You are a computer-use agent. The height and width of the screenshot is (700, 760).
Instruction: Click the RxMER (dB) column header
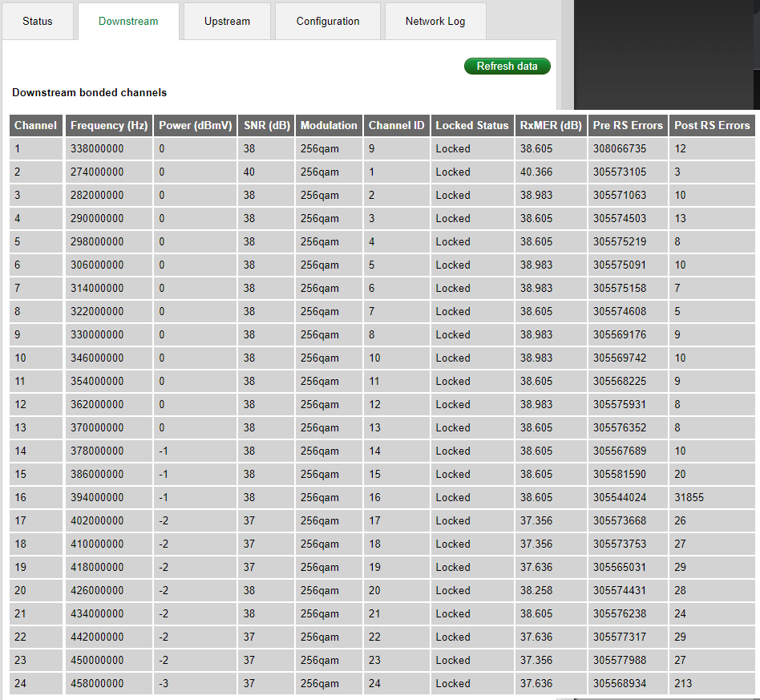[x=551, y=125]
